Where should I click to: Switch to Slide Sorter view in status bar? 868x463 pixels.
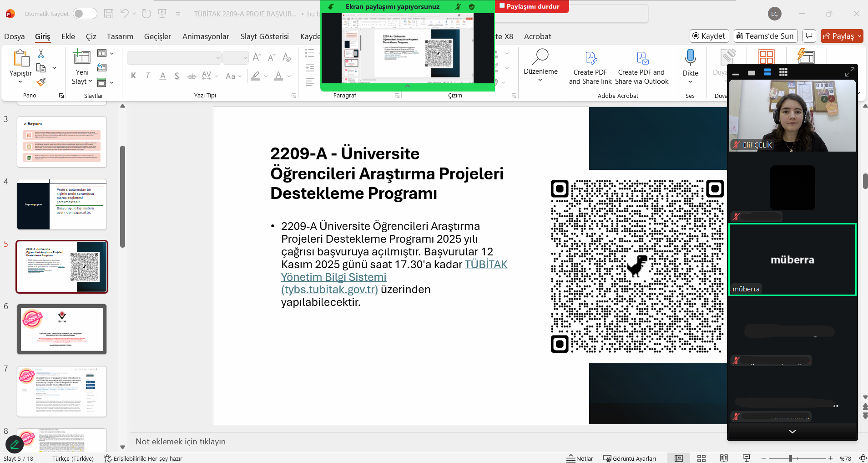coord(701,458)
